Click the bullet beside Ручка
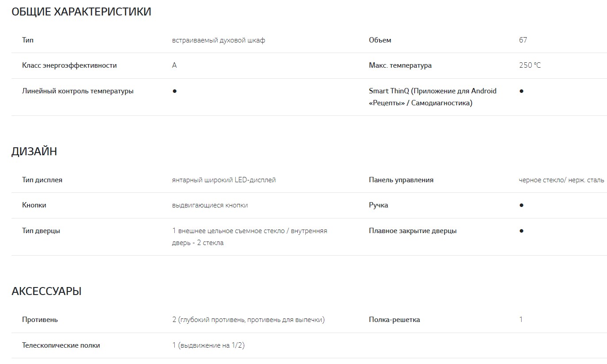The width and height of the screenshot is (607, 364). pos(521,205)
